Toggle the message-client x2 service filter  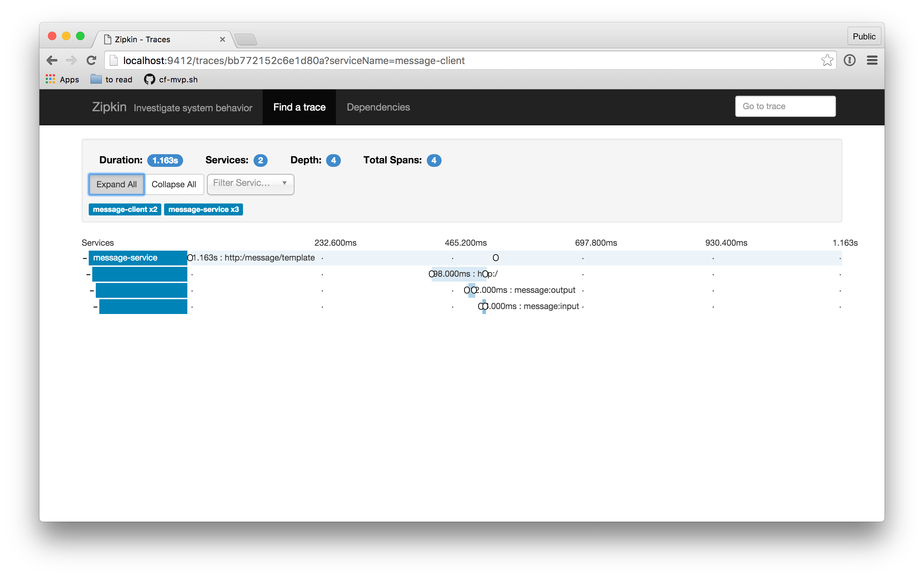[x=125, y=209]
